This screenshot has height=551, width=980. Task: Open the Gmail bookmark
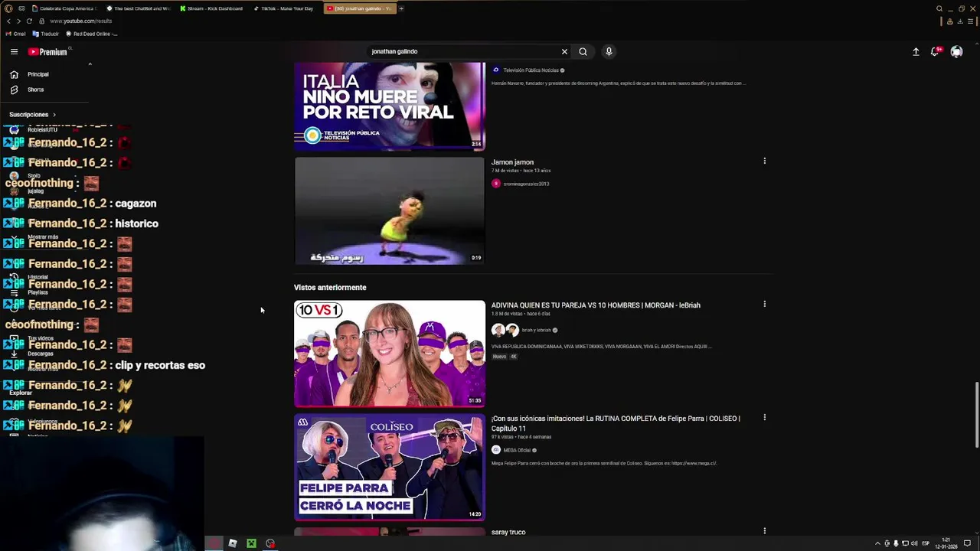pos(15,34)
